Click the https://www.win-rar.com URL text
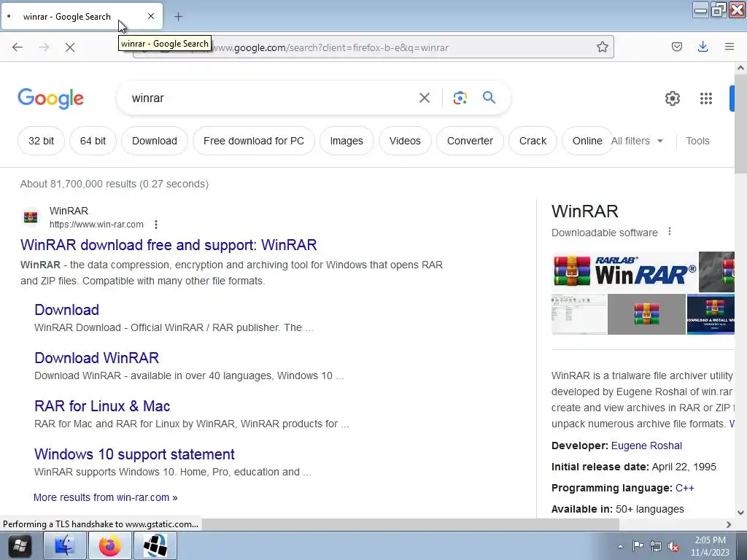 96,225
